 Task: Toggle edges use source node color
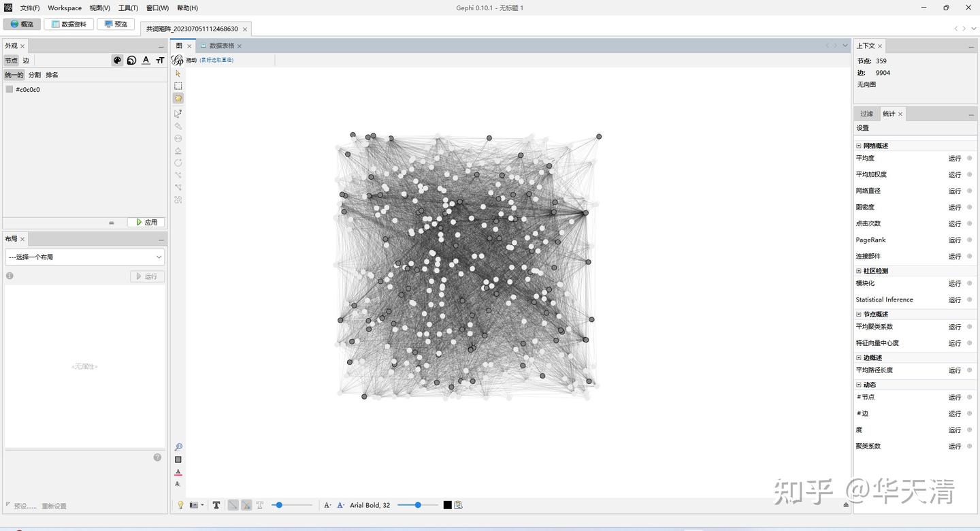coord(246,505)
